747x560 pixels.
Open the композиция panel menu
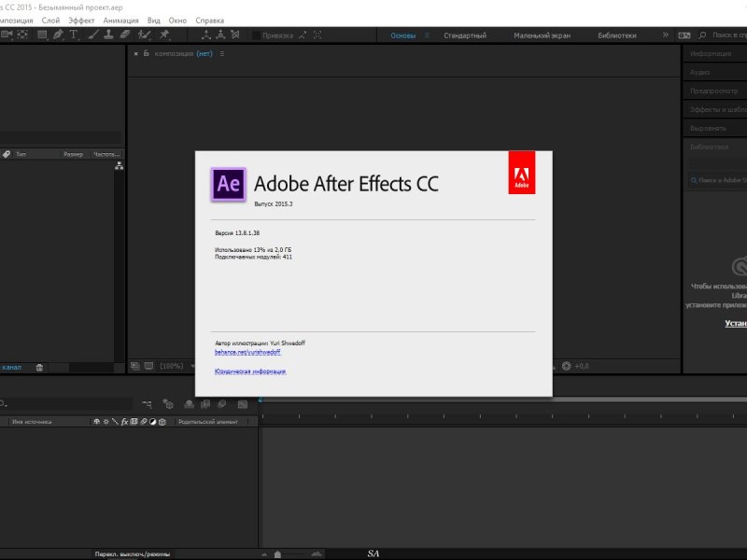[x=222, y=54]
